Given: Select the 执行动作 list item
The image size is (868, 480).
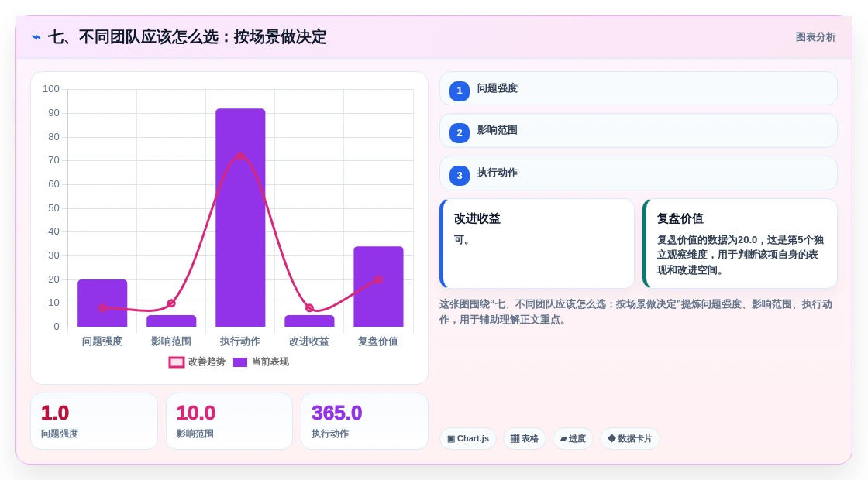Looking at the screenshot, I should (639, 173).
